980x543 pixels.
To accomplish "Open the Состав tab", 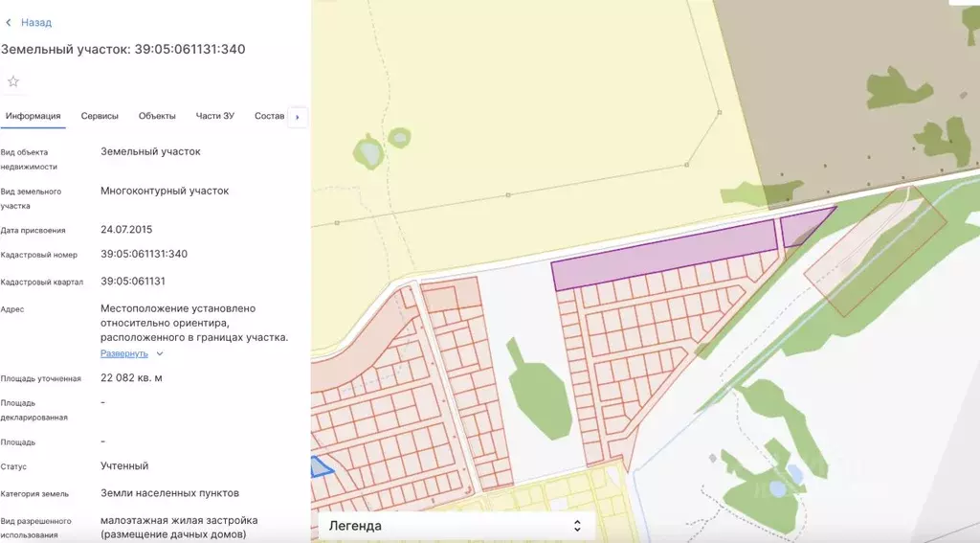I will click(x=269, y=116).
